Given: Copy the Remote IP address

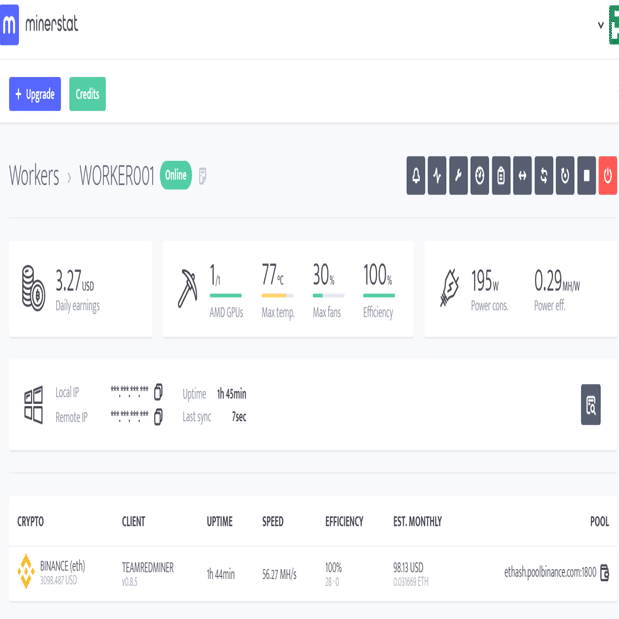Looking at the screenshot, I should click(158, 417).
